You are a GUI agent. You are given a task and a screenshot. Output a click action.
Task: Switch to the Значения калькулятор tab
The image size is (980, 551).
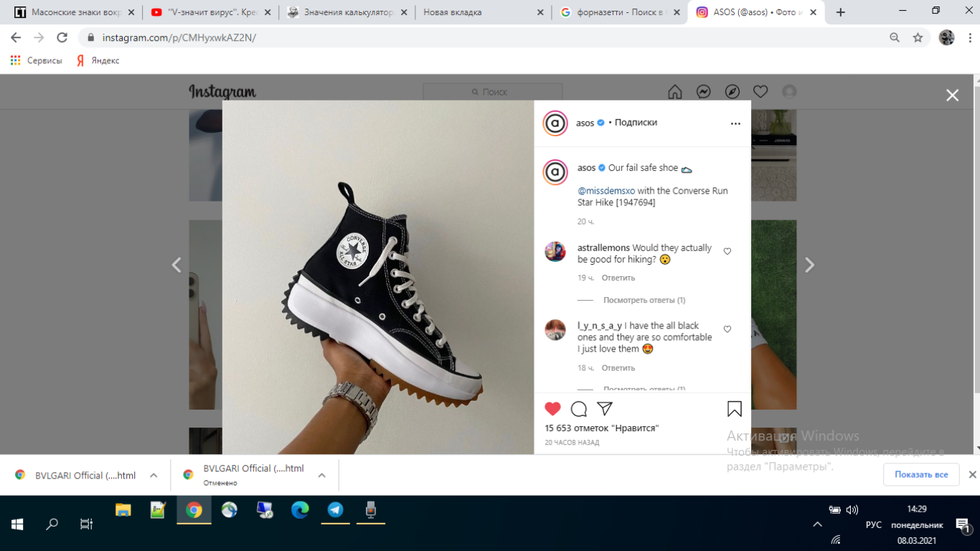[x=346, y=12]
